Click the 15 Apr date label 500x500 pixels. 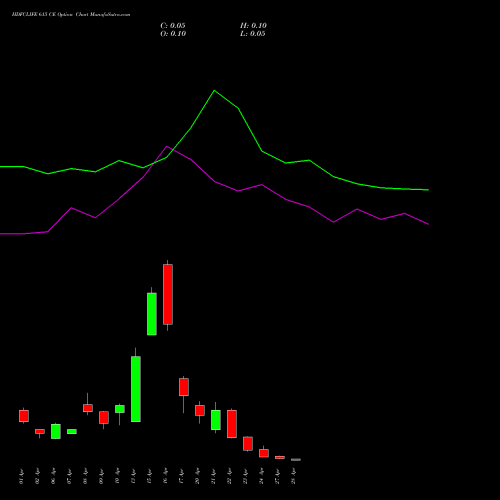tap(150, 477)
